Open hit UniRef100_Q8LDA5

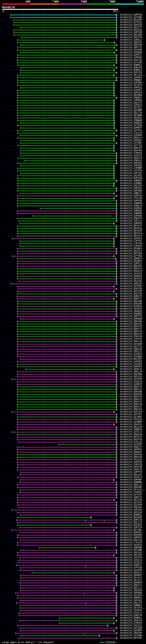(131, 35)
